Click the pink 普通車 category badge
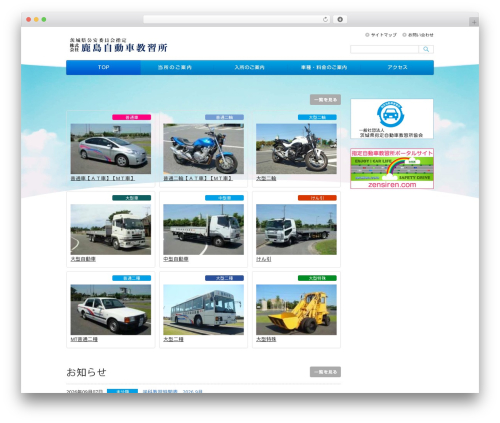Image resolution: width=500 pixels, height=423 pixels. (x=132, y=117)
